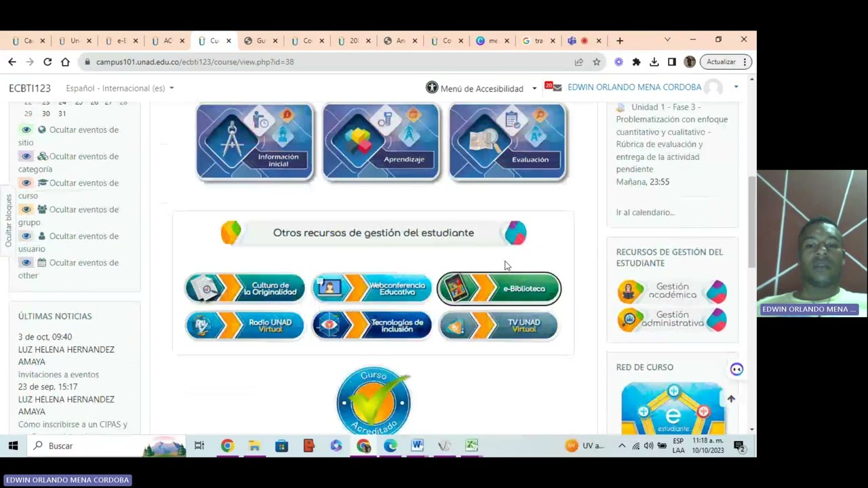Open Windows Start menu
Screen dimensions: 868x488
(x=13, y=445)
